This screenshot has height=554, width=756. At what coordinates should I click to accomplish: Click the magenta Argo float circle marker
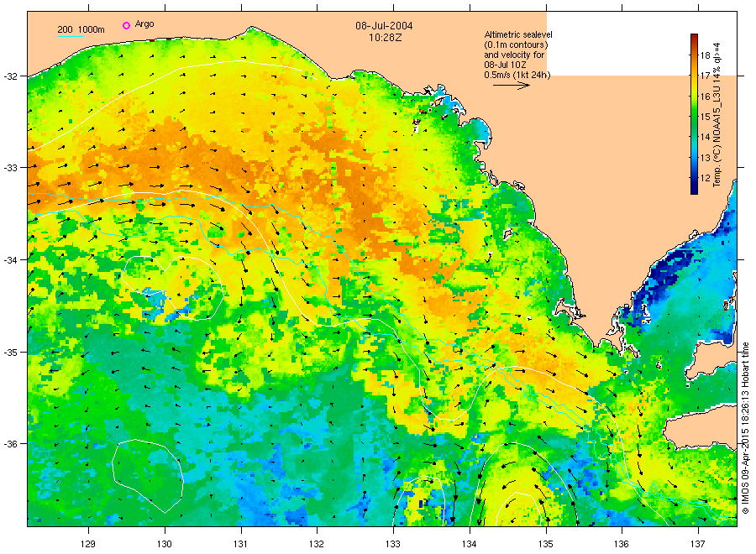(x=126, y=26)
